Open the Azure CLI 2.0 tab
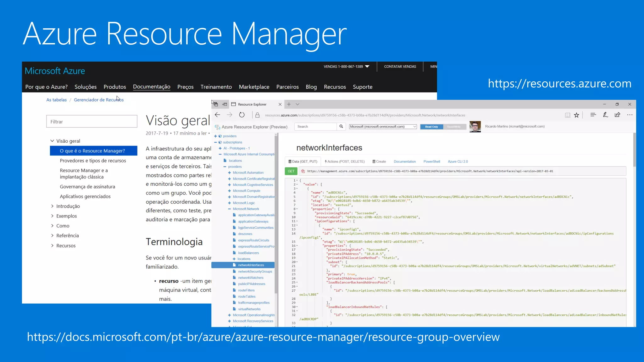Image resolution: width=644 pixels, height=362 pixels. pos(458,162)
